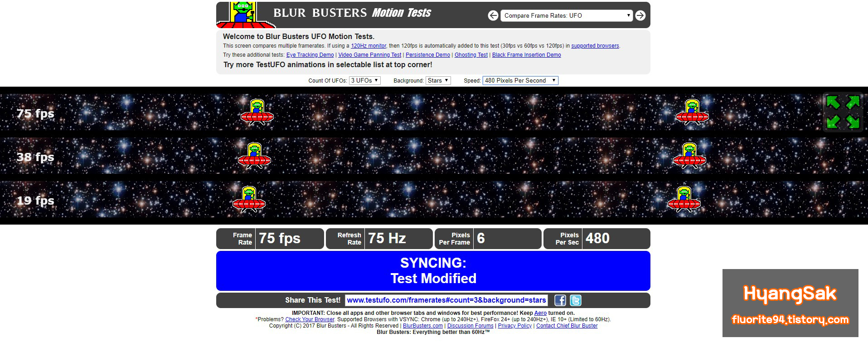Click the share URL field

pyautogui.click(x=446, y=300)
